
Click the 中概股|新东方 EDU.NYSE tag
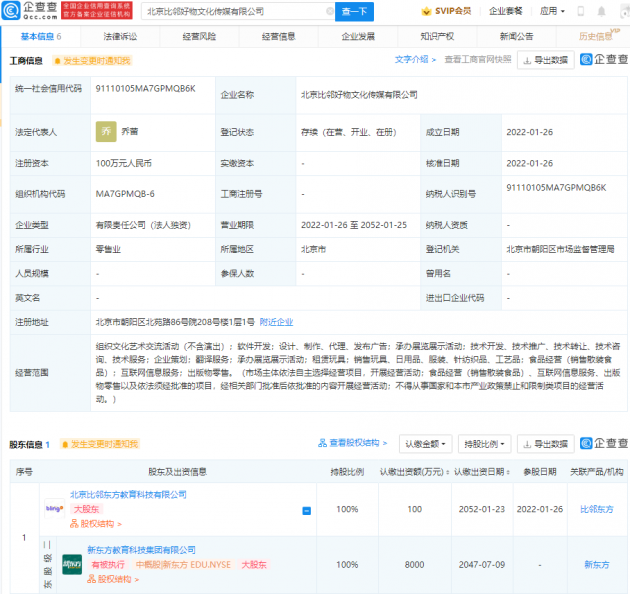point(183,565)
